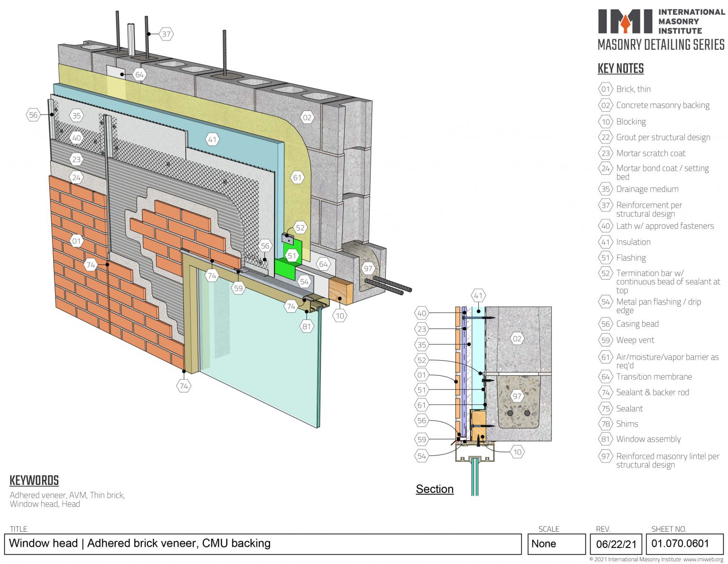Select the 10 blocking callout in the Section view
Screen dimensions: 728x564
click(517, 452)
